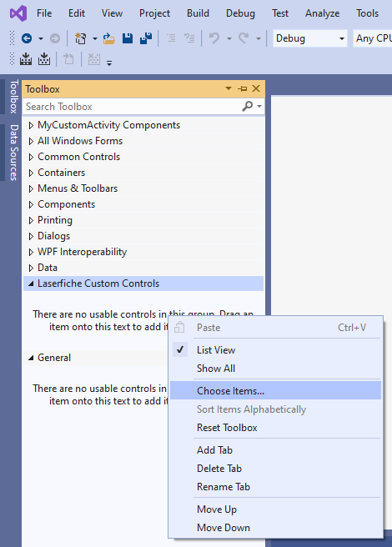The height and width of the screenshot is (547, 392).
Task: Open the Data Sources side tab
Action: tap(13, 152)
